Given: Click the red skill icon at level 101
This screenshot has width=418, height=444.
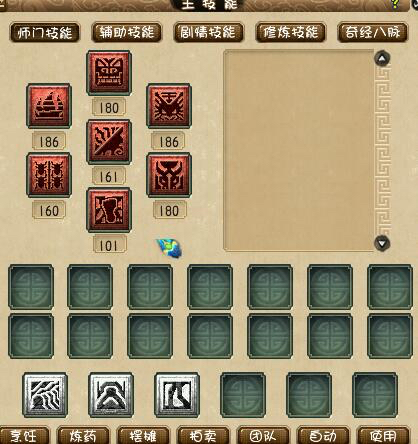Looking at the screenshot, I should tap(109, 210).
